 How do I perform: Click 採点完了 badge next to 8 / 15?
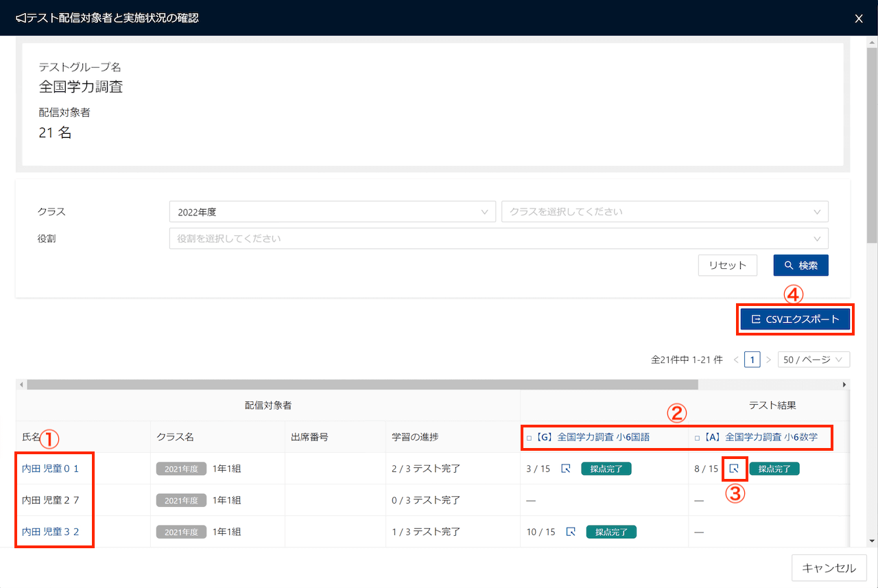[x=774, y=469]
